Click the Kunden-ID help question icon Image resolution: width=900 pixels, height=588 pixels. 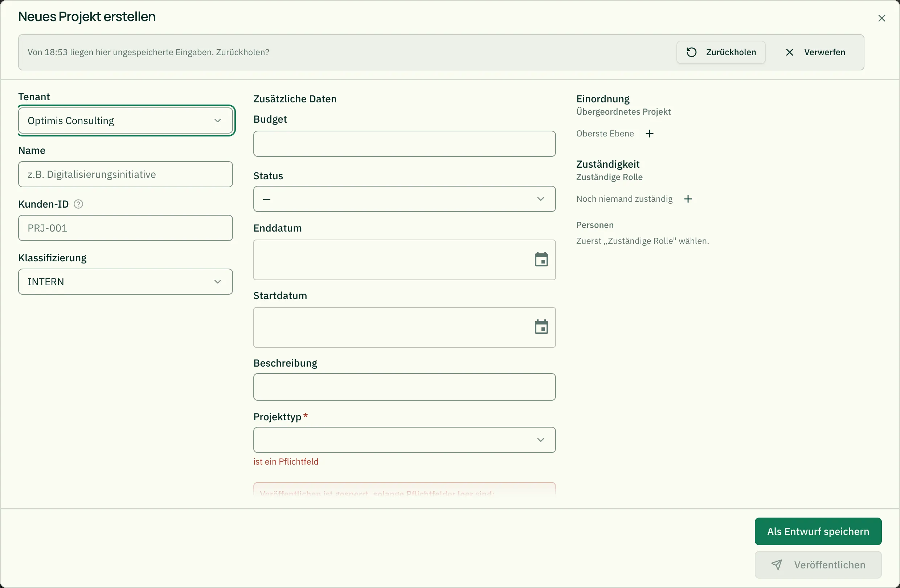pyautogui.click(x=78, y=204)
